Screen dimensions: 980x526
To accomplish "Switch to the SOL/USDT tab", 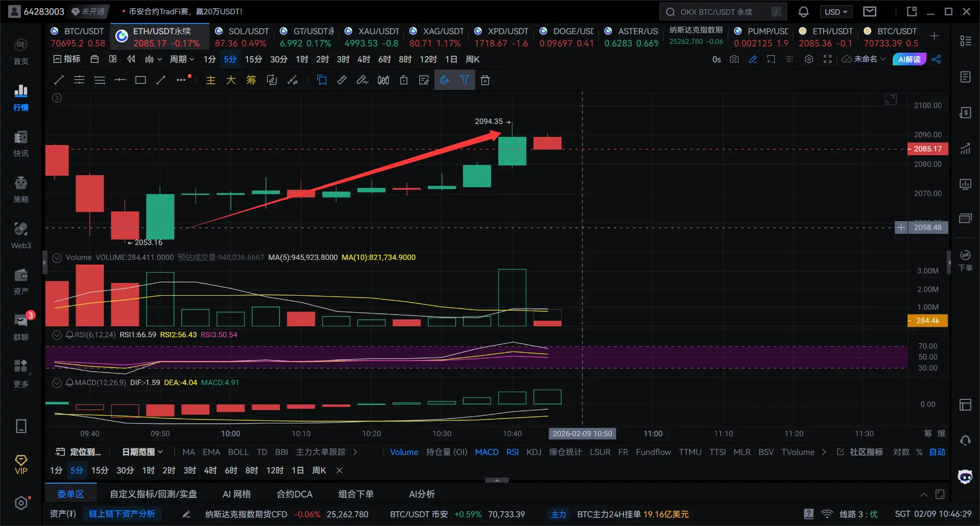I will (x=242, y=37).
